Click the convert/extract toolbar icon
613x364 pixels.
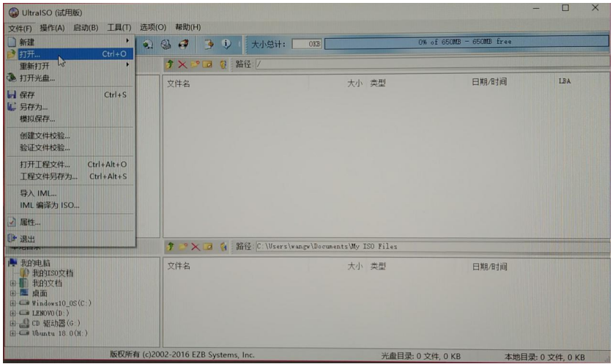[x=209, y=44]
